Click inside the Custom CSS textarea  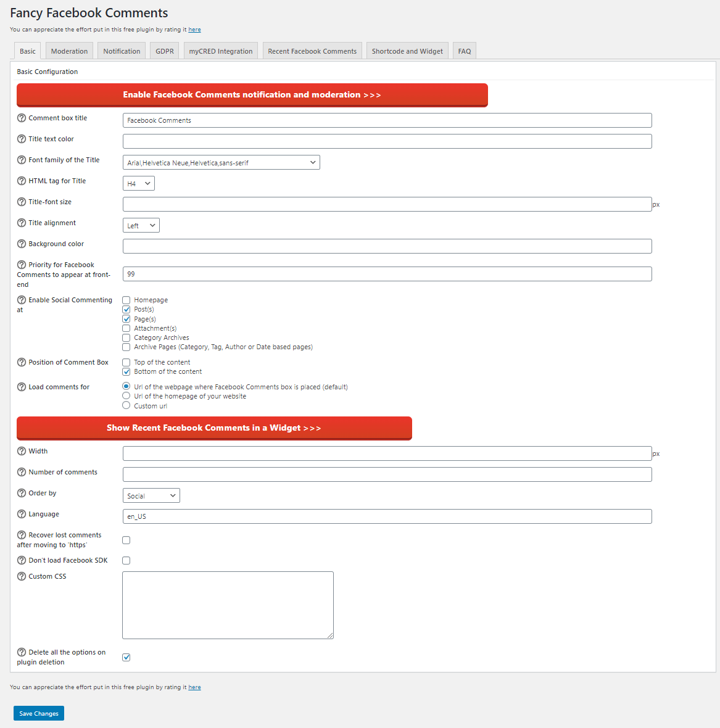coord(228,605)
